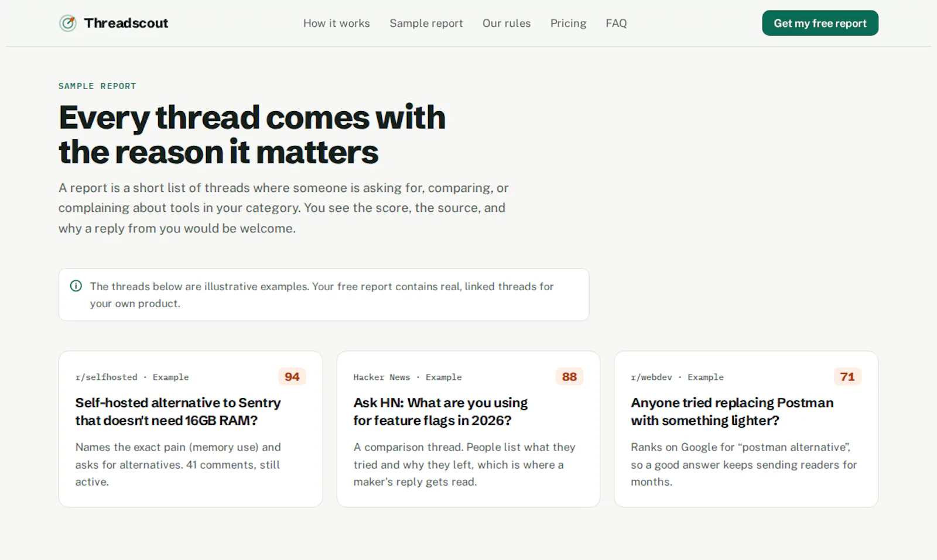937x560 pixels.
Task: Open the FAQ nav link
Action: point(616,23)
